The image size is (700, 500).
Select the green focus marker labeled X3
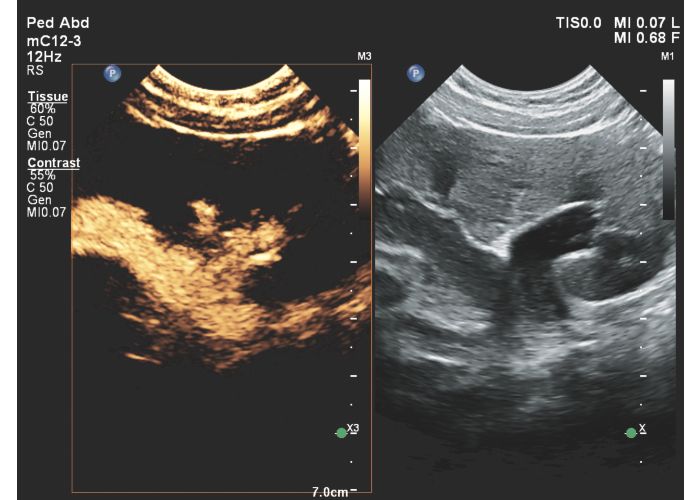click(x=341, y=432)
